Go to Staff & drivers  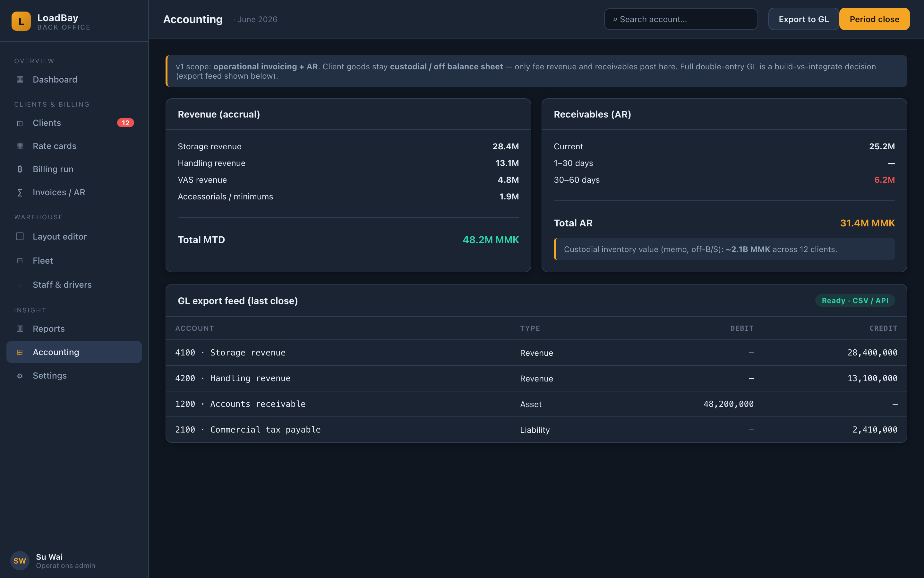point(74,285)
